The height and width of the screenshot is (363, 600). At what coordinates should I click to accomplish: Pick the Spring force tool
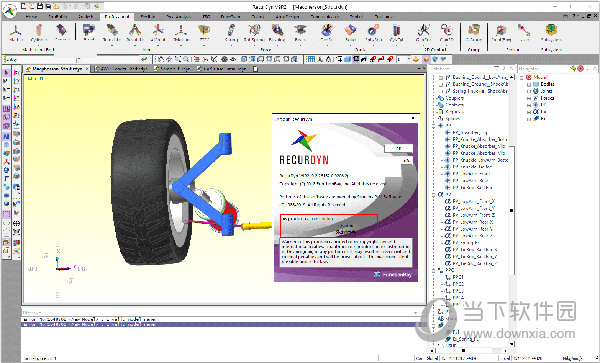[x=231, y=33]
